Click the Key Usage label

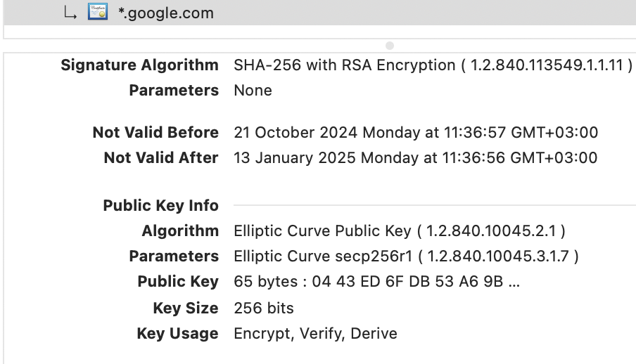pos(177,334)
